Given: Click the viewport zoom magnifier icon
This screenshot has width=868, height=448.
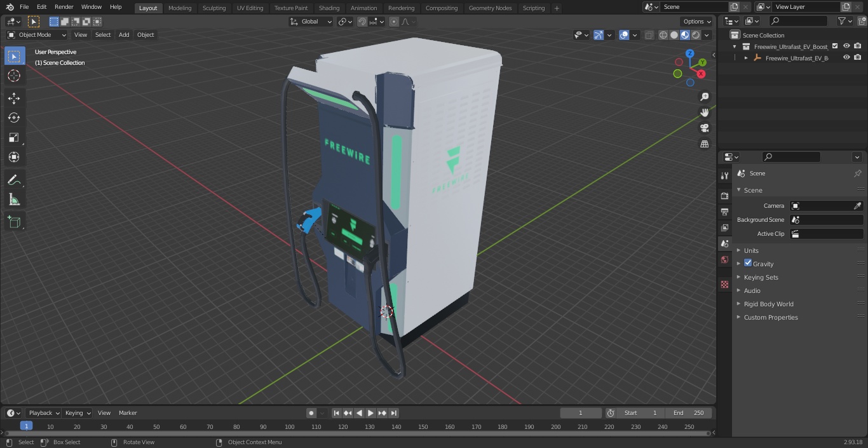Looking at the screenshot, I should (x=704, y=97).
